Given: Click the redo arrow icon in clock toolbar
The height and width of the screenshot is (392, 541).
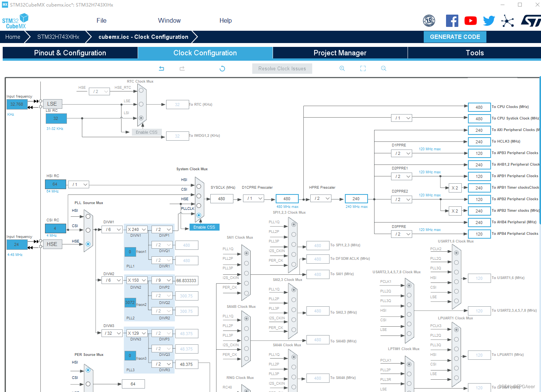Looking at the screenshot, I should tap(182, 68).
